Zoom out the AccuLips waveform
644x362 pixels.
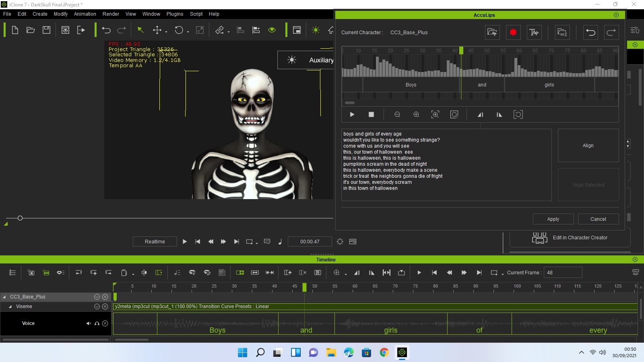(x=397, y=115)
